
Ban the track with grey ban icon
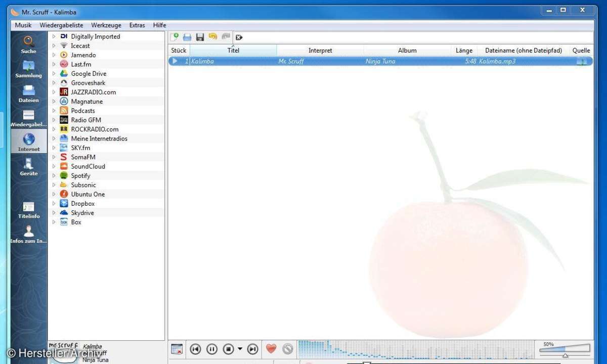point(288,349)
